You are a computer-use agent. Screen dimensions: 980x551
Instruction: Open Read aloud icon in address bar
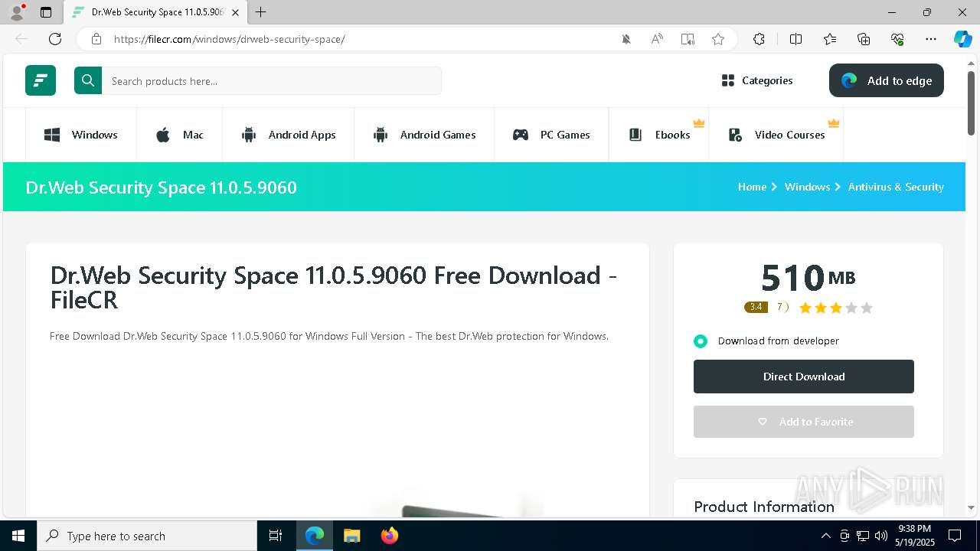657,39
